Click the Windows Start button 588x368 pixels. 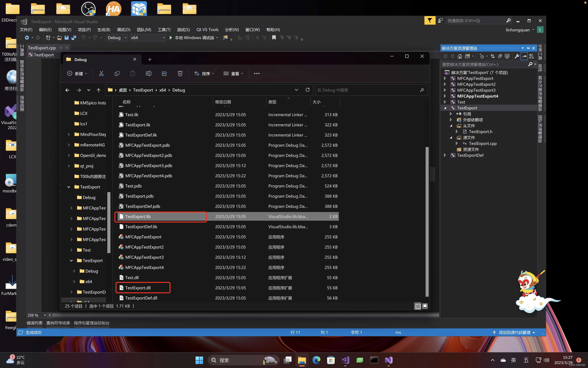(x=199, y=360)
